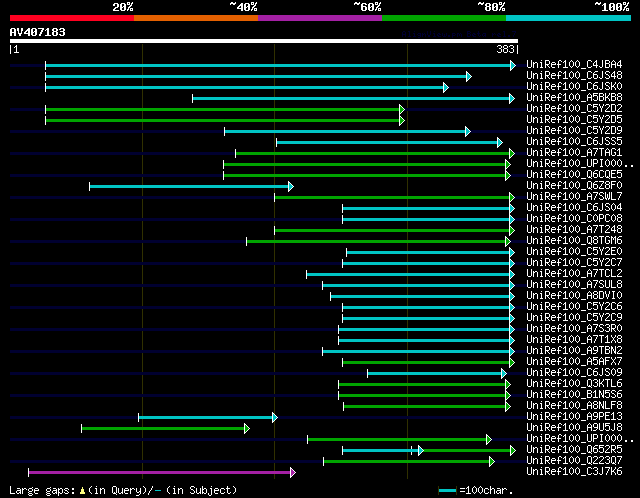Click the arrowhead ending the C6JS48 alignment bar

[x=469, y=76]
